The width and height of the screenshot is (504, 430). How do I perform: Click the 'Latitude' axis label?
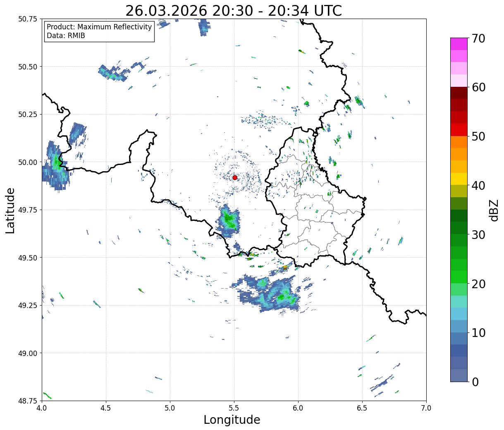pos(10,210)
